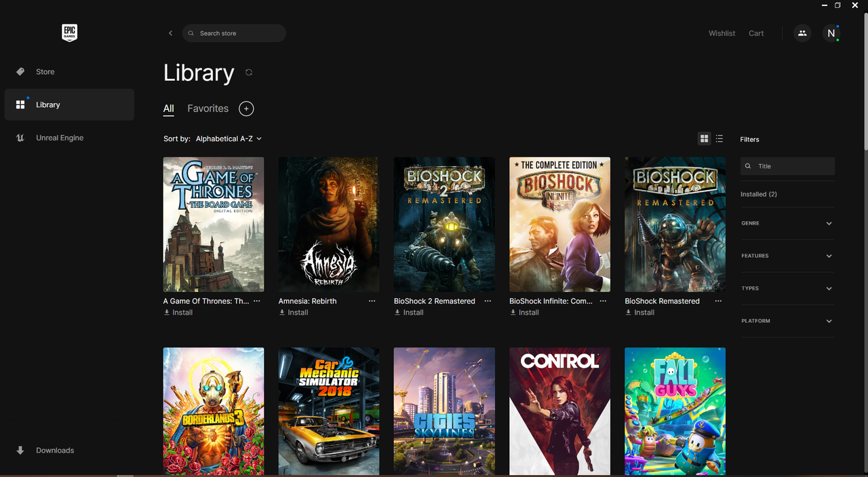The image size is (868, 477).
Task: Open Borderlands 3 cover art
Action: coord(214,411)
